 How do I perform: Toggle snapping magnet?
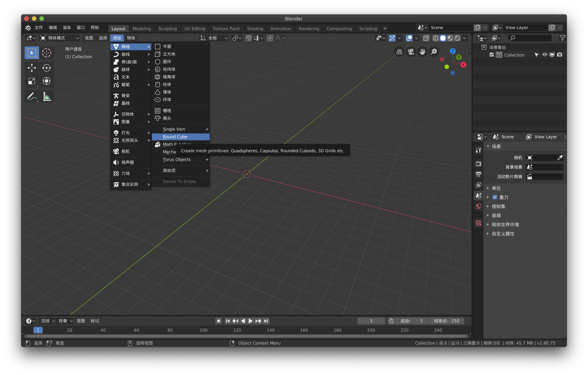[x=248, y=38]
